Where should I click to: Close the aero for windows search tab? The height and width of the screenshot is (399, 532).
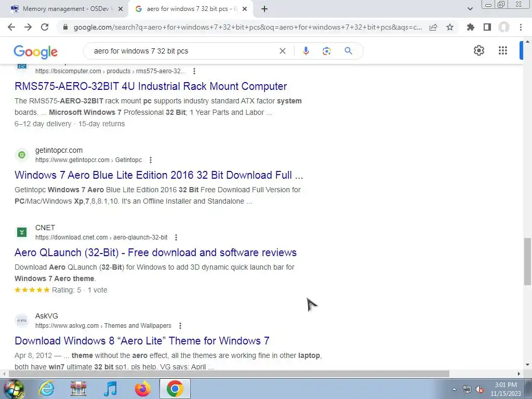pyautogui.click(x=245, y=9)
